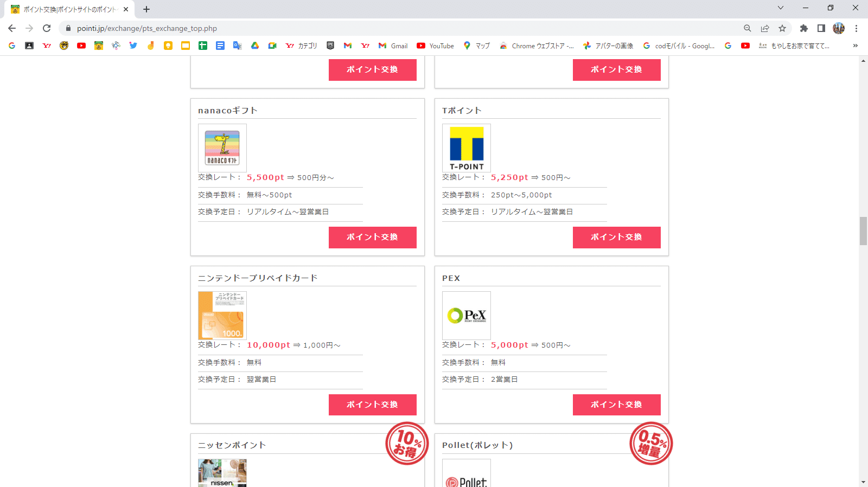Open the network-graph bookmark icon
This screenshot has height=487, width=868.
click(116, 46)
